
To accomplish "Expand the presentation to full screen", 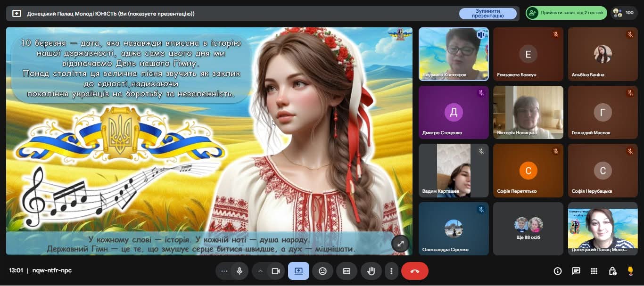I will [400, 244].
